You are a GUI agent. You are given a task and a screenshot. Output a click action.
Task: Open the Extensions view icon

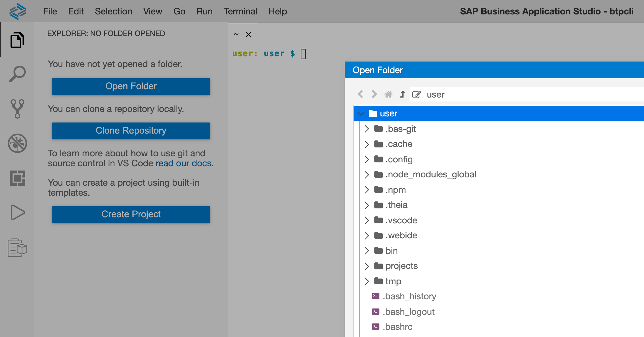pyautogui.click(x=17, y=178)
